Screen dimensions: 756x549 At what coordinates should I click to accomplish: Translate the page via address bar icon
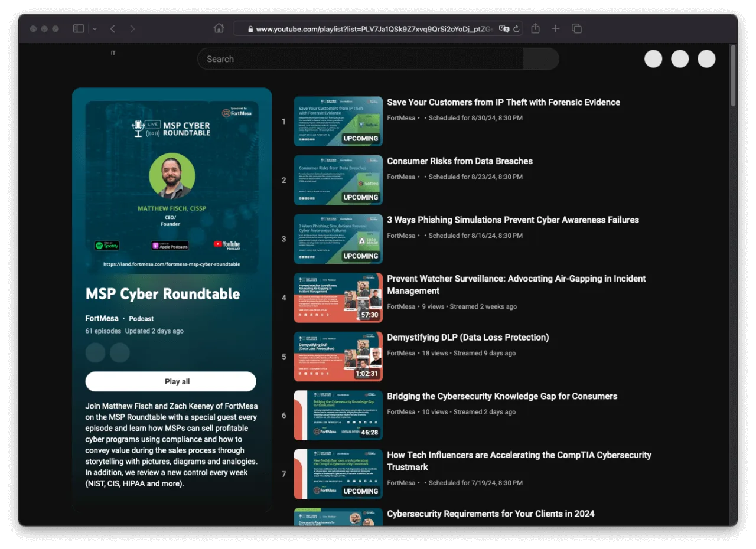coord(504,28)
